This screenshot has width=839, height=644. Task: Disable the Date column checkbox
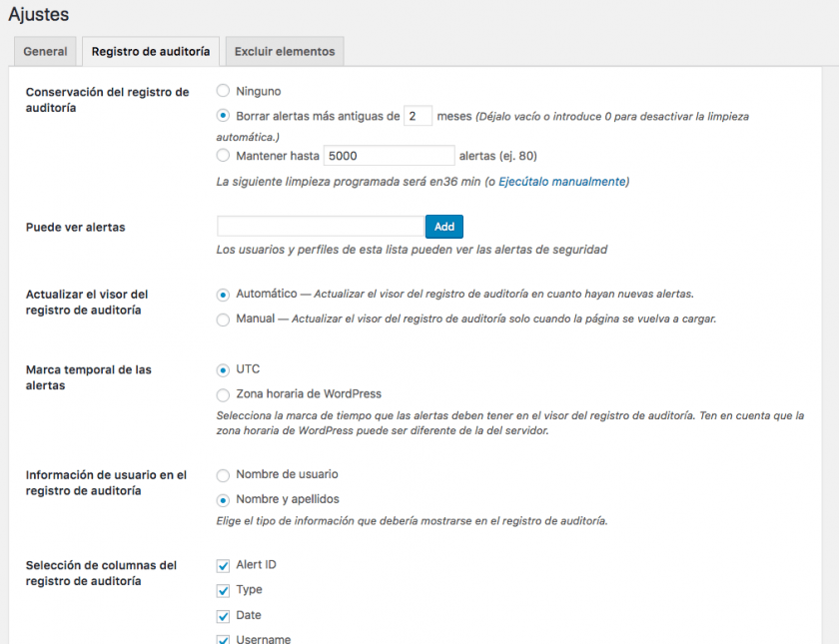(224, 616)
